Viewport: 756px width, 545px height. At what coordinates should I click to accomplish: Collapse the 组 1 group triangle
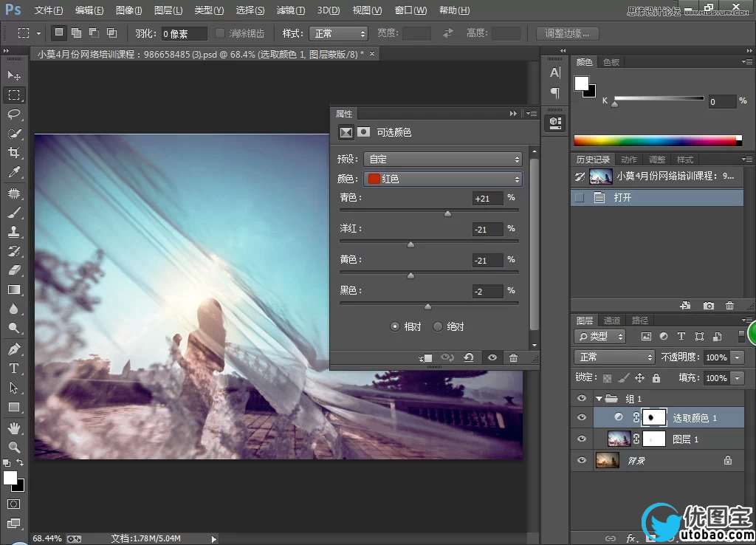pyautogui.click(x=598, y=399)
